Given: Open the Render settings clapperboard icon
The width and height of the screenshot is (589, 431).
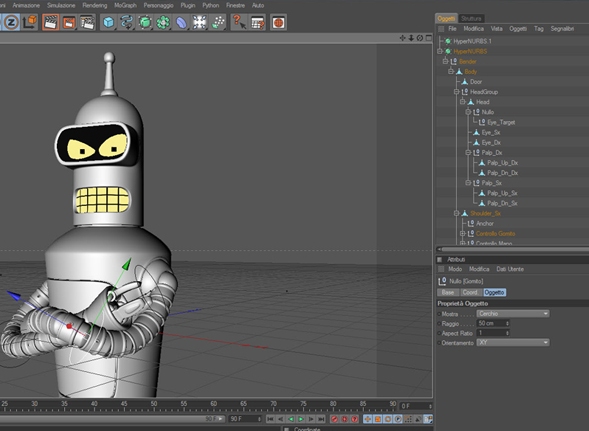Looking at the screenshot, I should click(87, 22).
